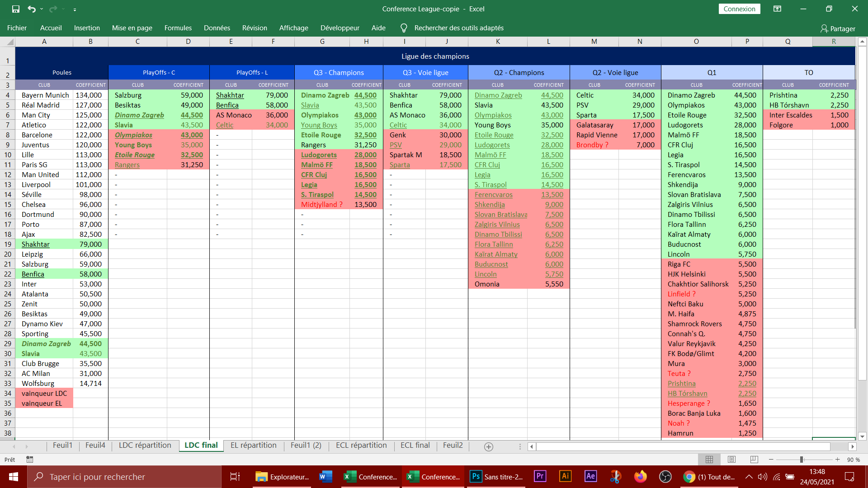This screenshot has width=868, height=488.
Task: Click the volume speaker tray icon
Action: (763, 477)
